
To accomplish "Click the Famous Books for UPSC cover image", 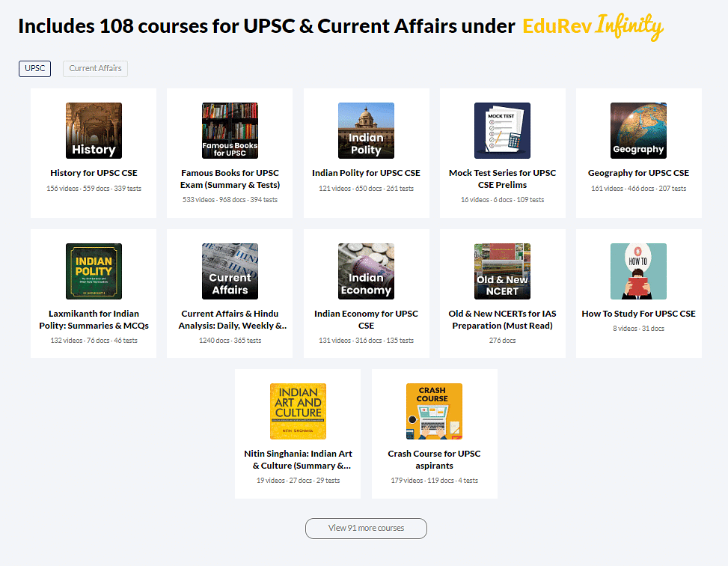I will pyautogui.click(x=230, y=130).
